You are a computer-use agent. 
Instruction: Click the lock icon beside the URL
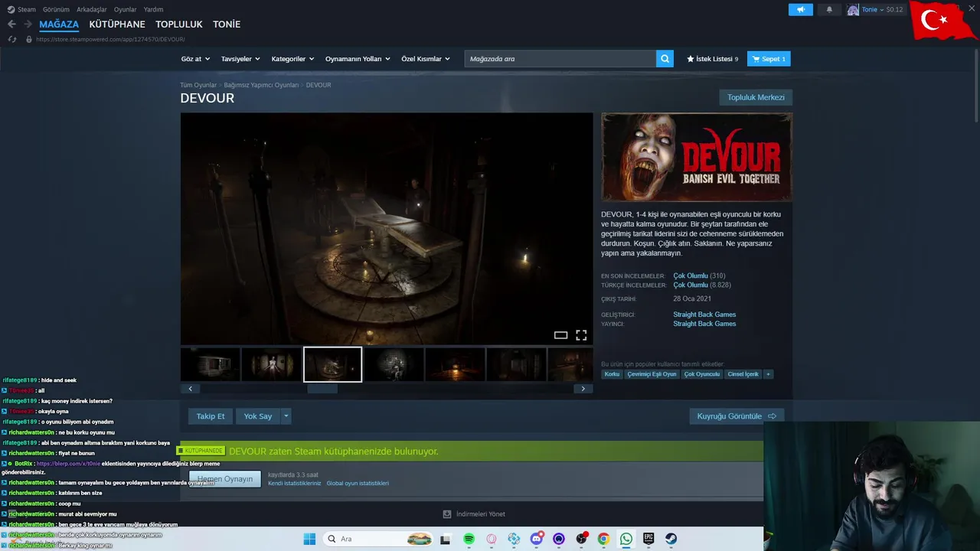29,39
